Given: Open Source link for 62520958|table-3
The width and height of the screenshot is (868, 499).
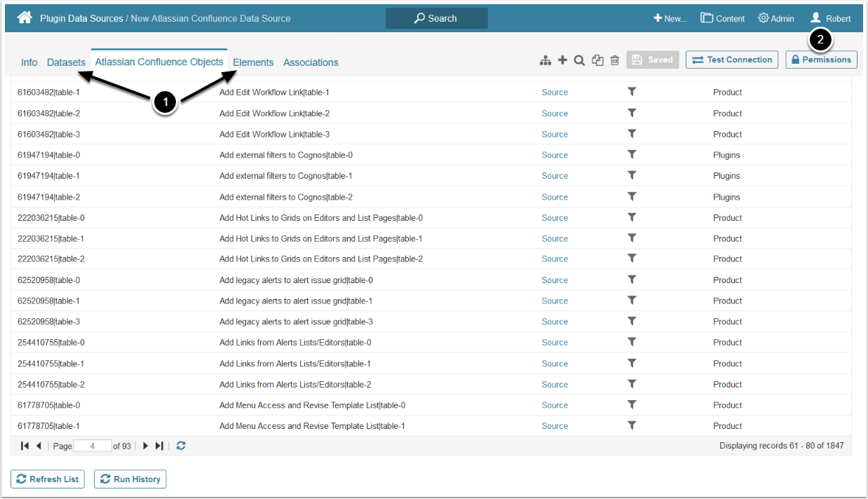Looking at the screenshot, I should coord(555,322).
